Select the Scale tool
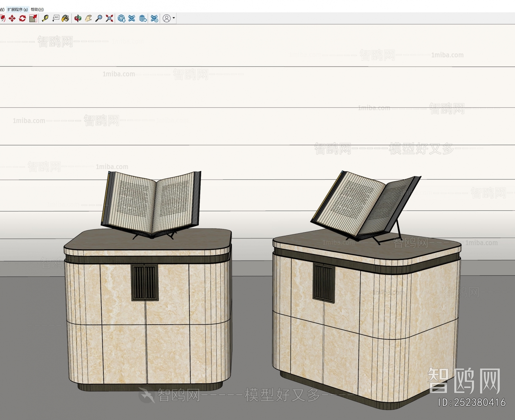515x420 pixels. tap(33, 18)
